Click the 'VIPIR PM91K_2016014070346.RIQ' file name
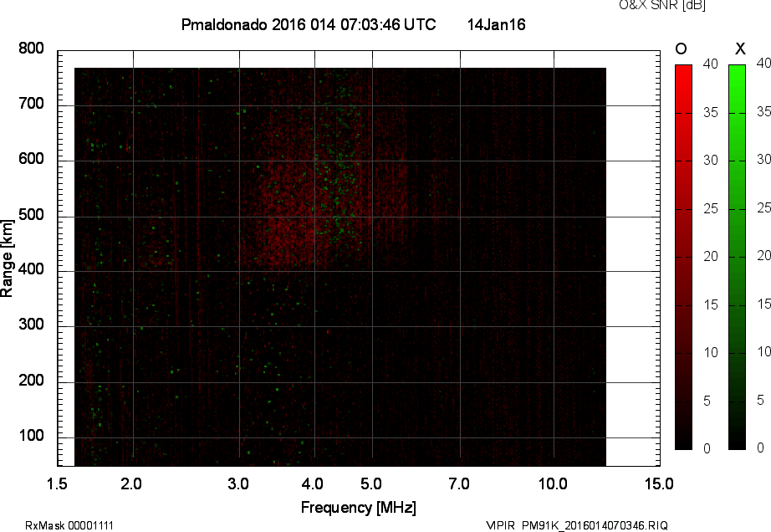This screenshot has height=532, width=771. click(x=577, y=525)
